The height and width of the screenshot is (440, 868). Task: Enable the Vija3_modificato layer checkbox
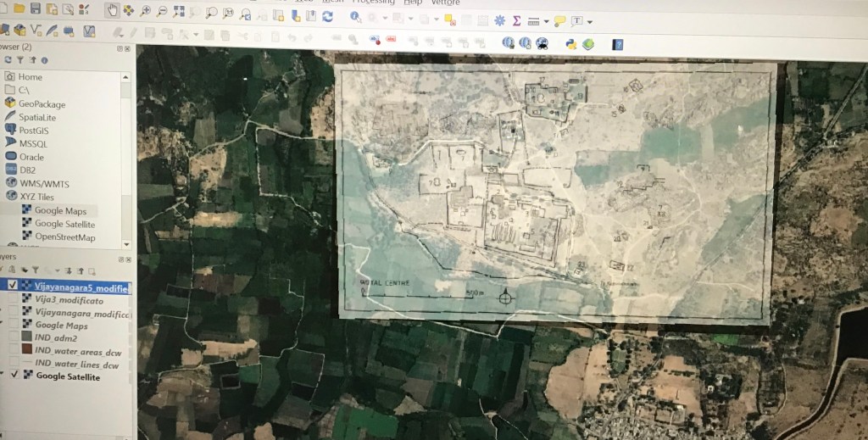(x=13, y=300)
